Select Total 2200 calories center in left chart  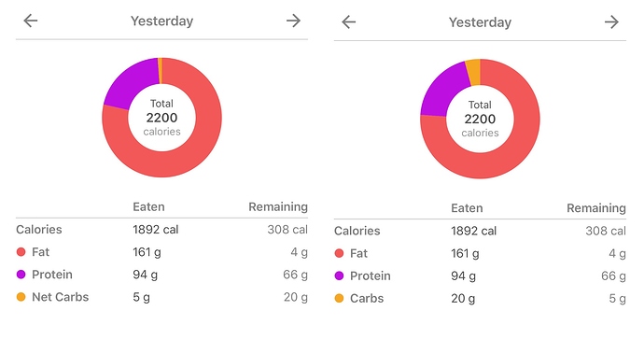161,118
